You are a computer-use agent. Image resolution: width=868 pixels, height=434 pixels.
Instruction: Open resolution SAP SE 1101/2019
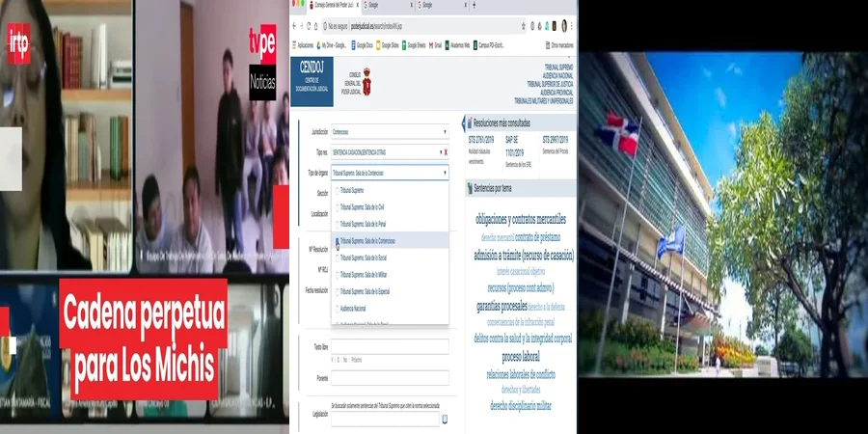point(515,147)
